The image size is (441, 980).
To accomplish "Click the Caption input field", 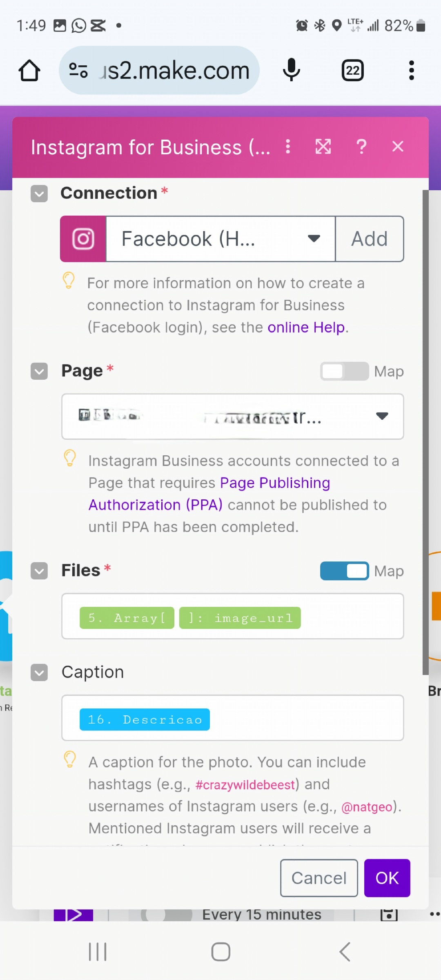I will (x=233, y=718).
